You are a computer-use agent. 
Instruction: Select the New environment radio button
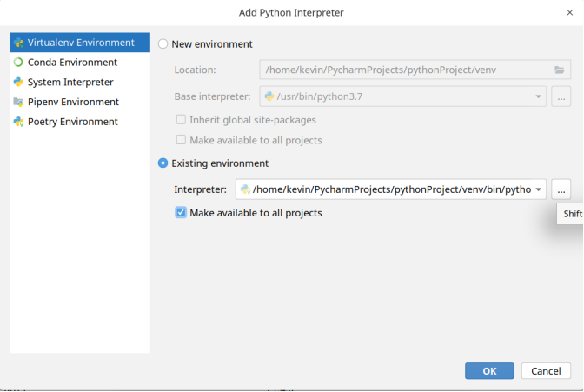pos(163,44)
